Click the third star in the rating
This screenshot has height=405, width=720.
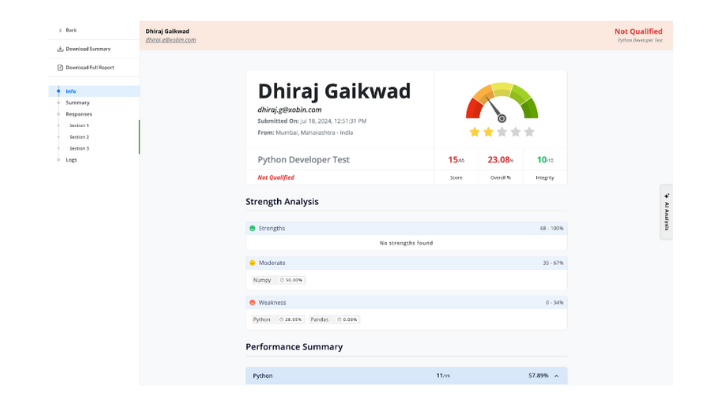(502, 131)
